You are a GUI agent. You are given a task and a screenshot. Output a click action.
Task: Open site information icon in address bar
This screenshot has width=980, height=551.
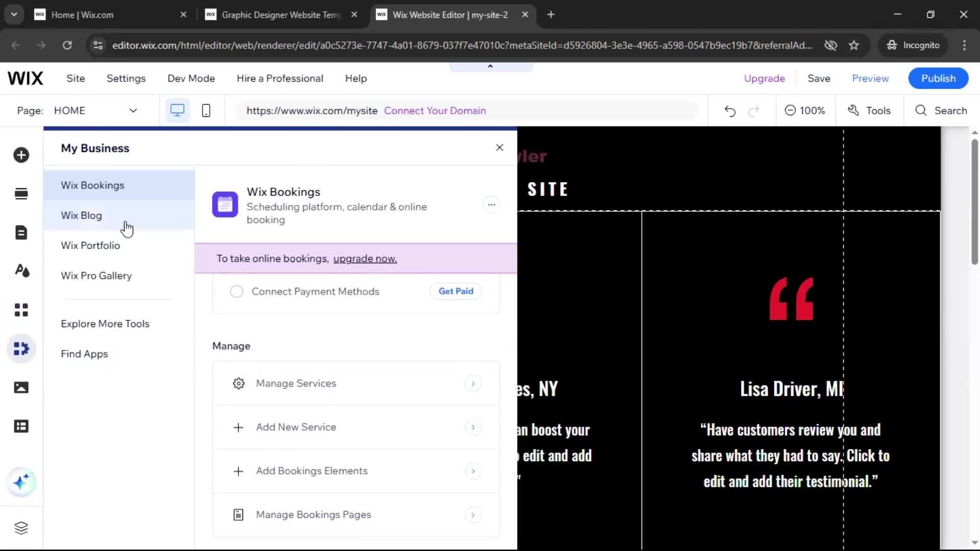click(98, 45)
